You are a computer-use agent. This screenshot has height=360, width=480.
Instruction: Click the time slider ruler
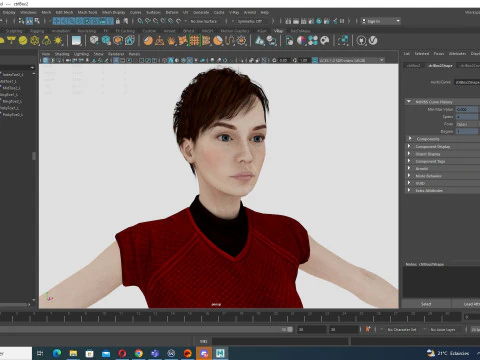coord(230,316)
